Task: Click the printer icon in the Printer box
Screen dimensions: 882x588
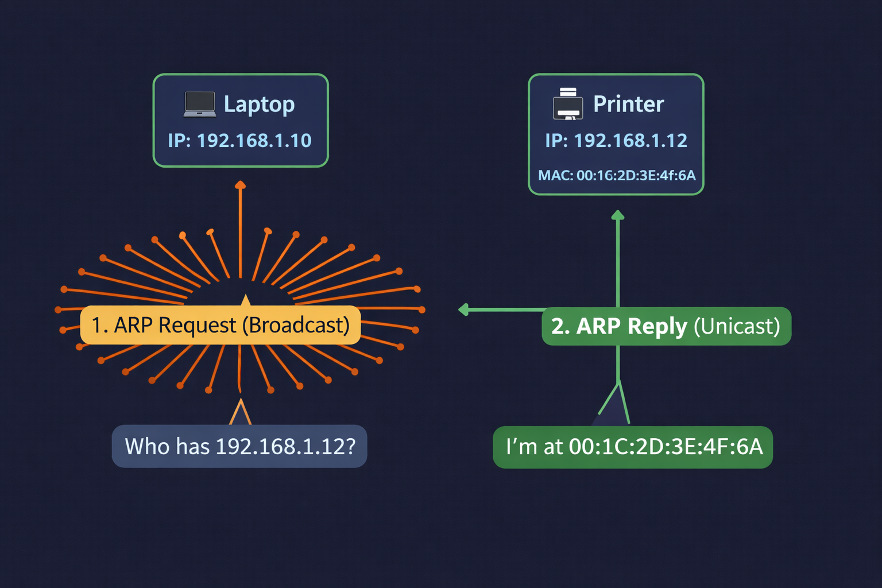Action: [x=567, y=104]
